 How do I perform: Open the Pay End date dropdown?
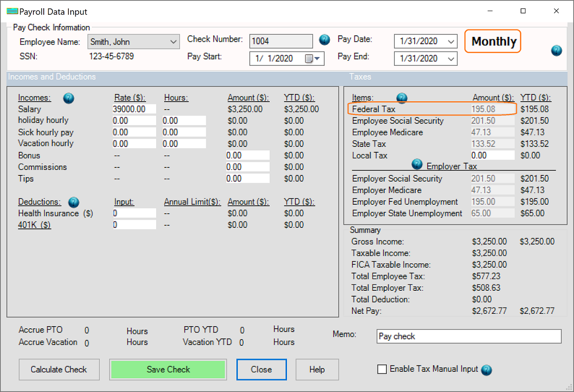451,58
